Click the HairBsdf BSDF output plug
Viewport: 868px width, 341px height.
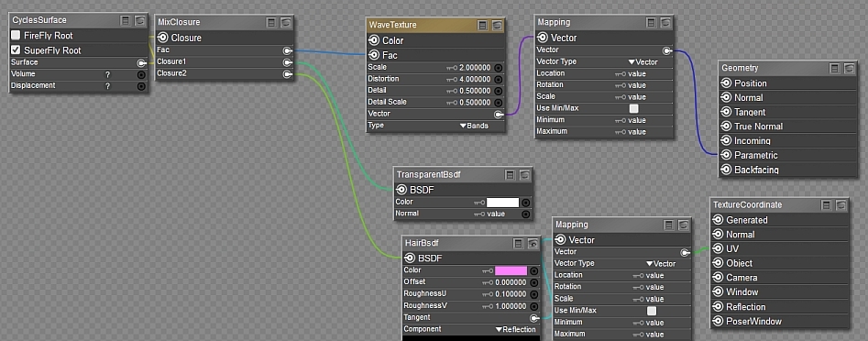click(x=411, y=258)
